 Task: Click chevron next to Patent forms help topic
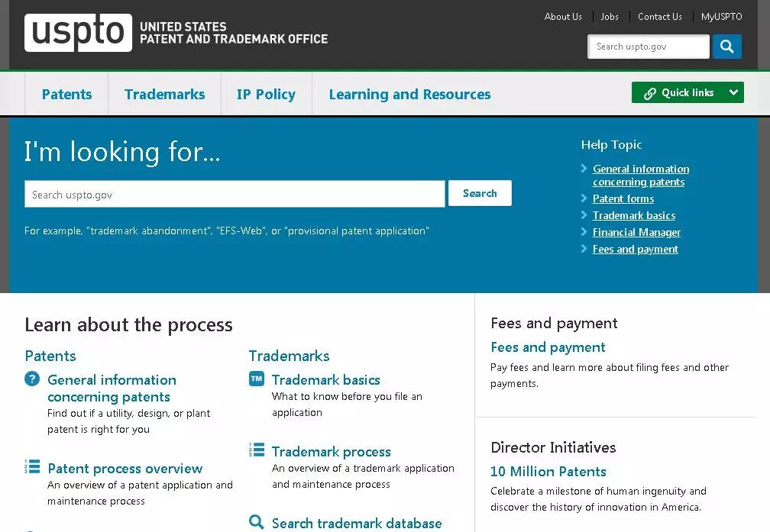pos(584,198)
